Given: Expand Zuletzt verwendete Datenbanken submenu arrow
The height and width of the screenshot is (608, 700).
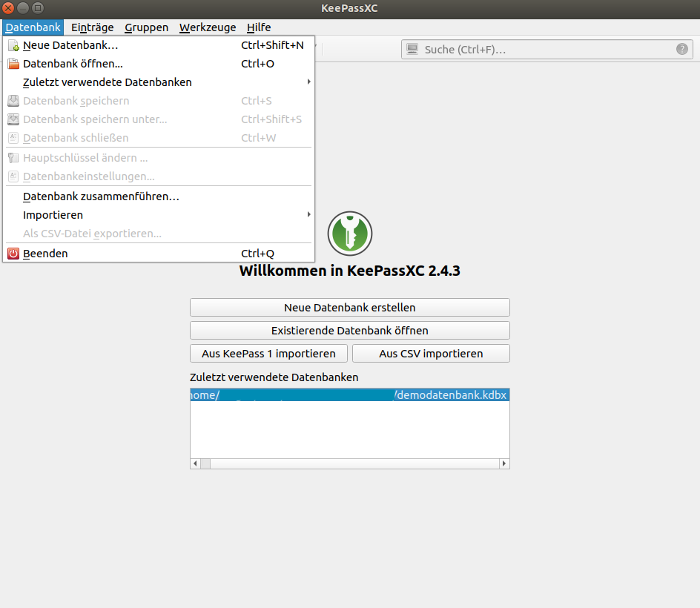Looking at the screenshot, I should (x=308, y=82).
